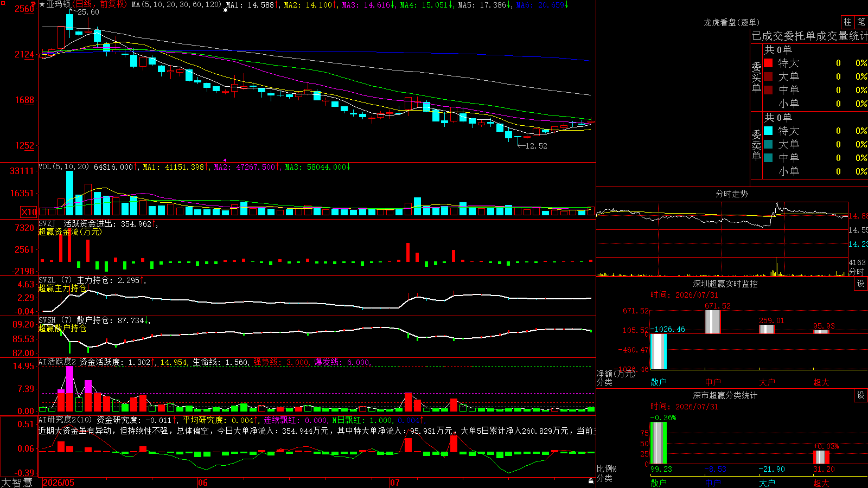Switch to 笔 (tick) display mode
Screen dimensions: 868x488
(x=861, y=22)
